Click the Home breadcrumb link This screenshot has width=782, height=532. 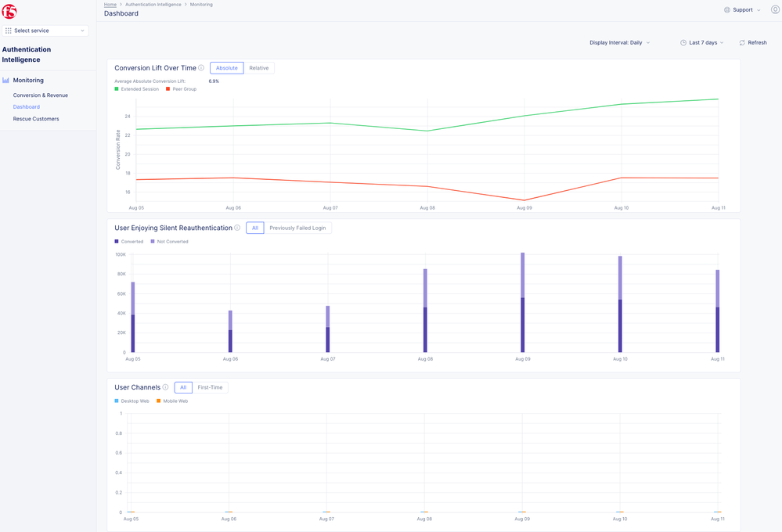point(110,5)
